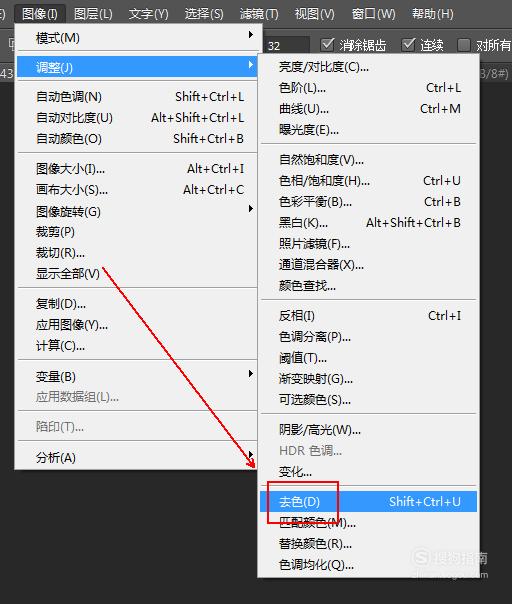Click 自动色调(N) auto tone
The height and width of the screenshot is (604, 512).
click(137, 96)
